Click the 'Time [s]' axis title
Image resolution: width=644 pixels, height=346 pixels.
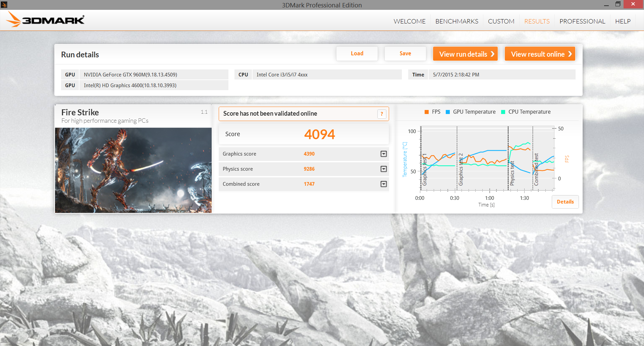tap(486, 205)
